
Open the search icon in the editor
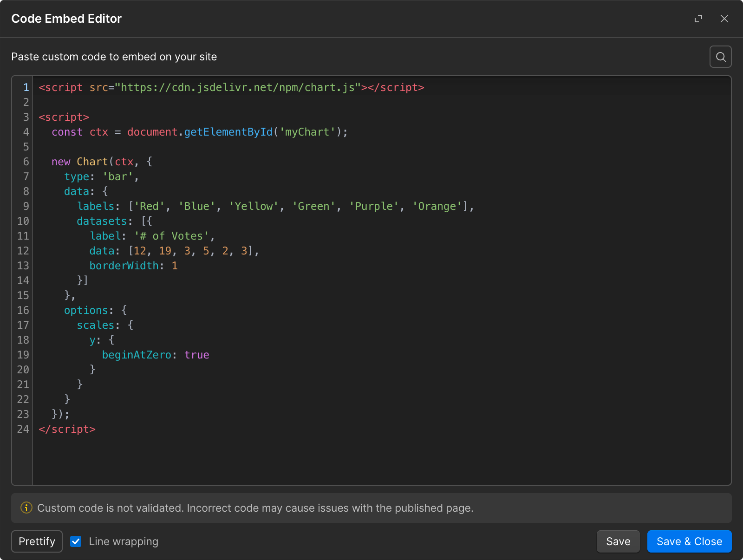721,57
